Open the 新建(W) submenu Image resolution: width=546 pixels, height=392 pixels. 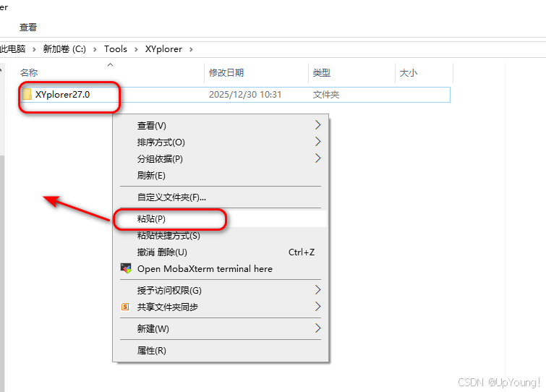(x=221, y=328)
